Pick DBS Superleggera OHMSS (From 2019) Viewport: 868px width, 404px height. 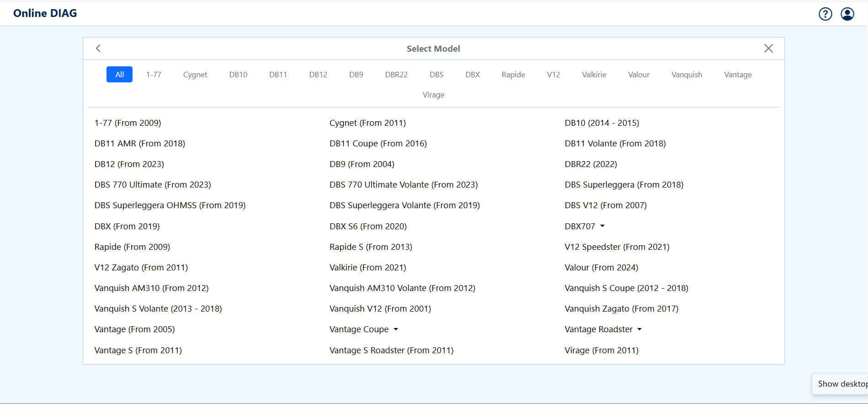[170, 205]
